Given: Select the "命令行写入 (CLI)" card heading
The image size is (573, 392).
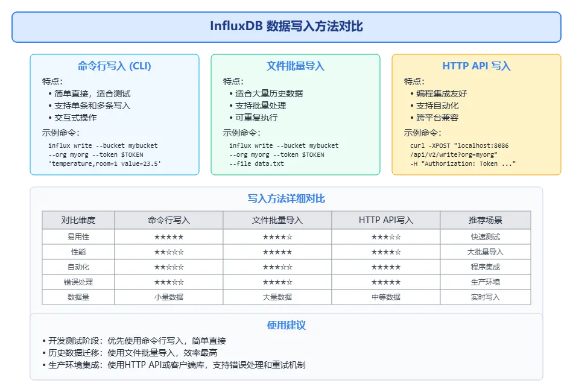Looking at the screenshot, I should [x=115, y=66].
